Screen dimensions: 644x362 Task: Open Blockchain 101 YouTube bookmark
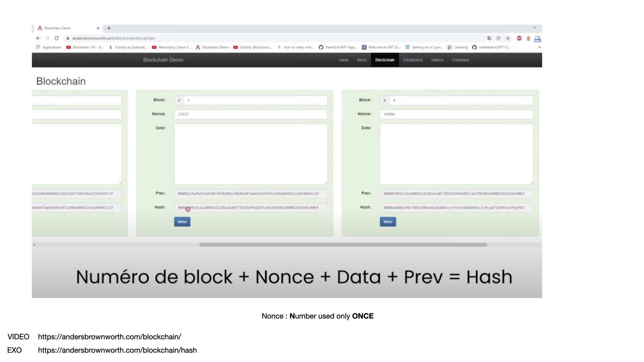85,47
